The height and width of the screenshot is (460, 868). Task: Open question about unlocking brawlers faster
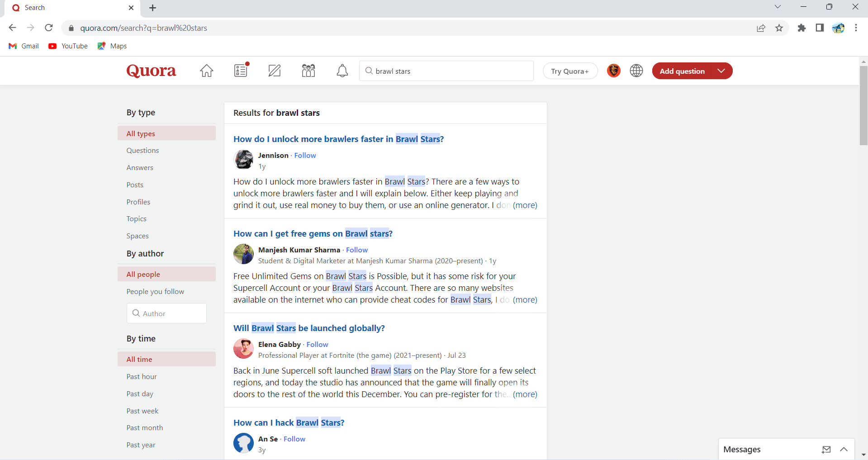click(338, 139)
